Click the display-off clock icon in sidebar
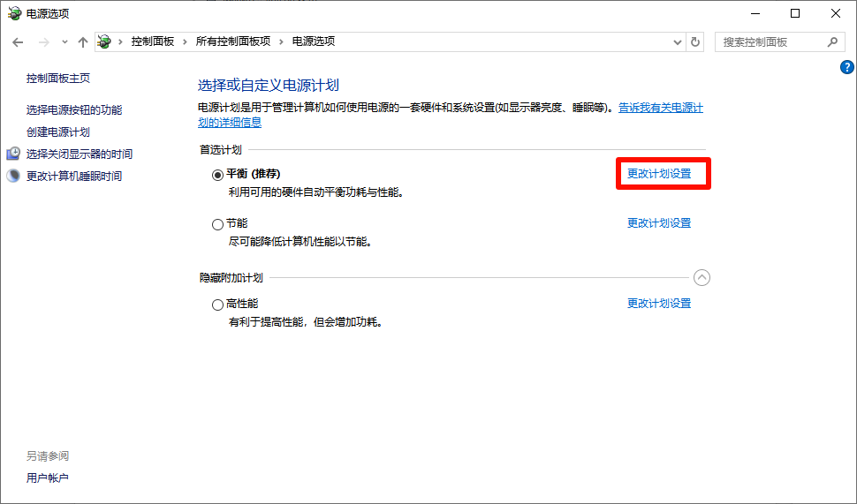This screenshot has height=504, width=857. click(13, 154)
